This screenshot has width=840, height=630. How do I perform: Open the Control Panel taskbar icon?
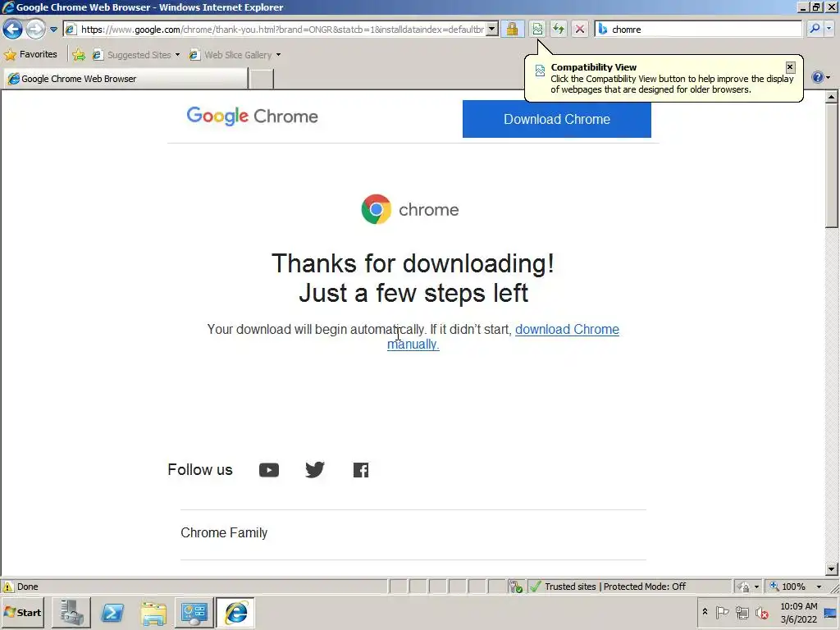(x=194, y=613)
